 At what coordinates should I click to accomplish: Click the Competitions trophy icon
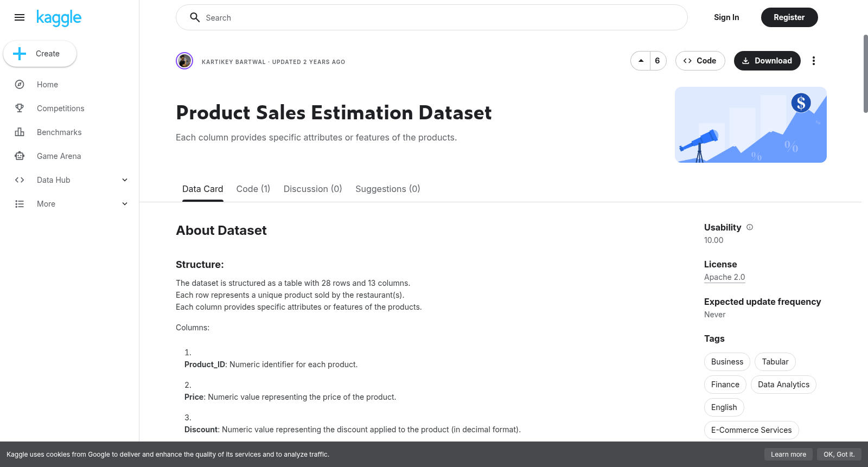tap(20, 108)
